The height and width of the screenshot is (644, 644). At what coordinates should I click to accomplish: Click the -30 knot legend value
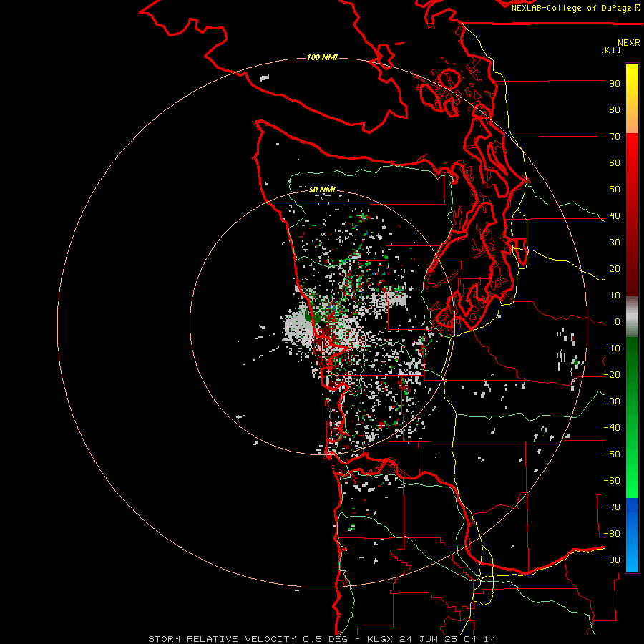point(612,401)
